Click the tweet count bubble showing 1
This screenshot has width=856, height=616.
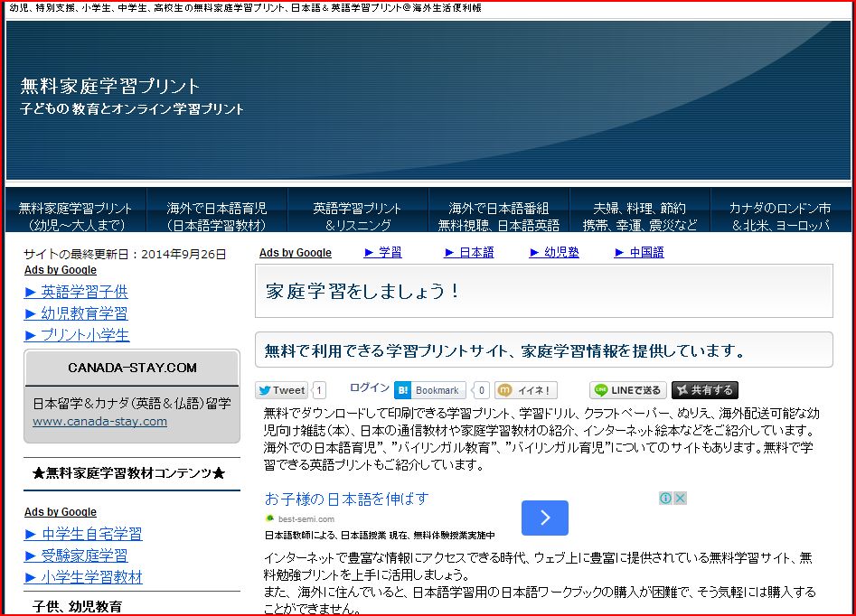[319, 390]
